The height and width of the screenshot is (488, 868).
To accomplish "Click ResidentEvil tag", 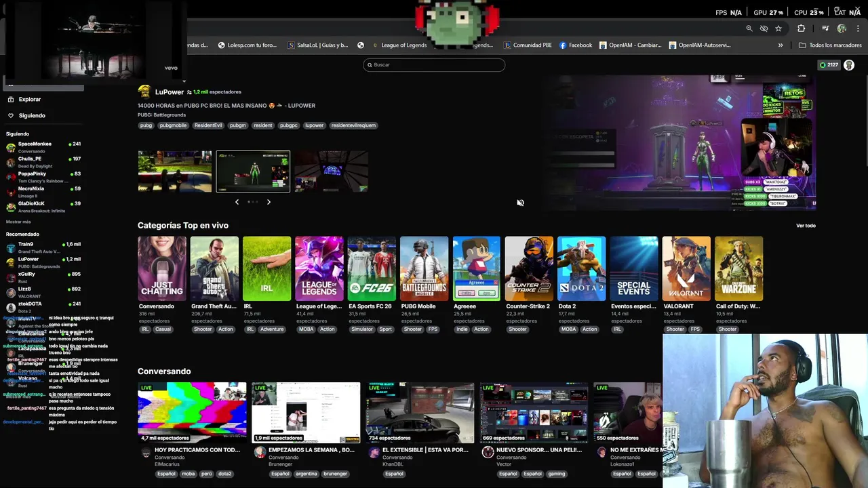I will [208, 125].
